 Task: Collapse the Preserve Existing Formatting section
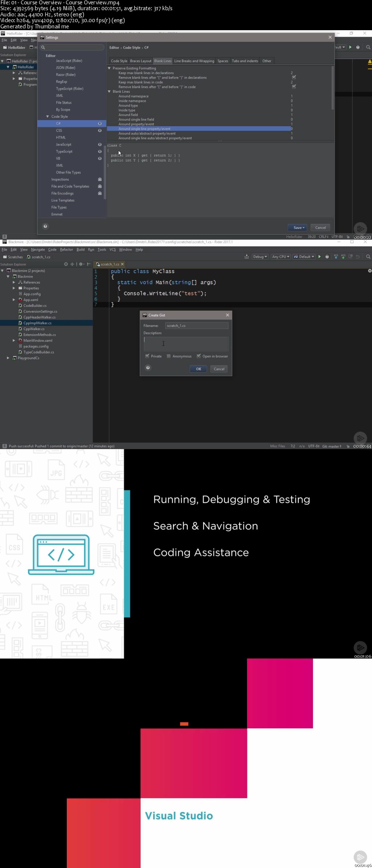[x=109, y=68]
